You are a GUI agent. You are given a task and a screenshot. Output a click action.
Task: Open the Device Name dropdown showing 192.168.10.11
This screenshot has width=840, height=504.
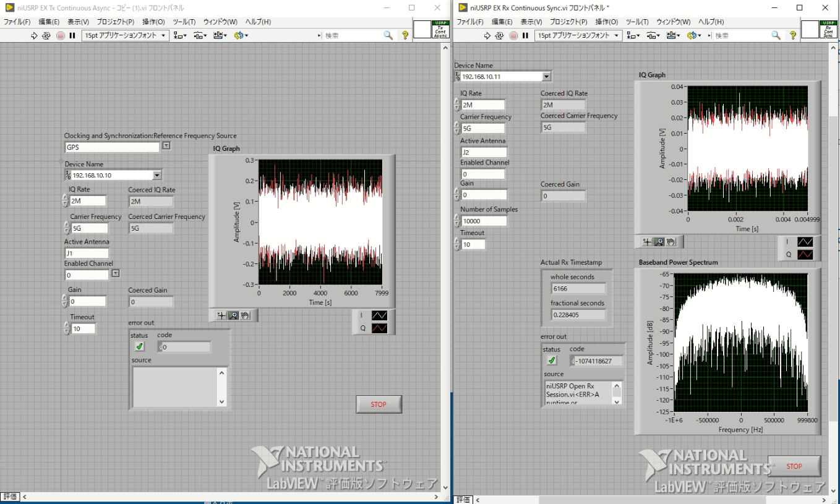click(545, 76)
